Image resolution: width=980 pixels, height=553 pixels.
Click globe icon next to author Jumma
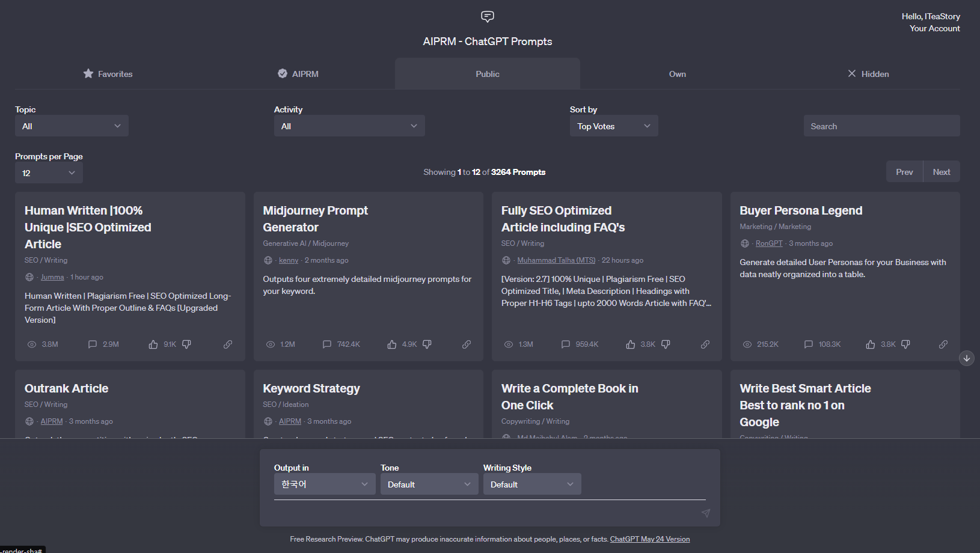tap(29, 277)
